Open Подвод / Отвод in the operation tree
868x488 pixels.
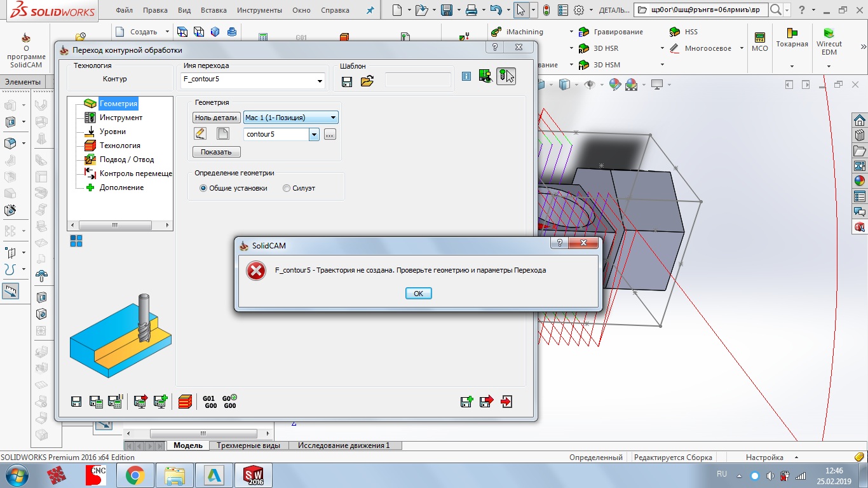[x=126, y=159]
